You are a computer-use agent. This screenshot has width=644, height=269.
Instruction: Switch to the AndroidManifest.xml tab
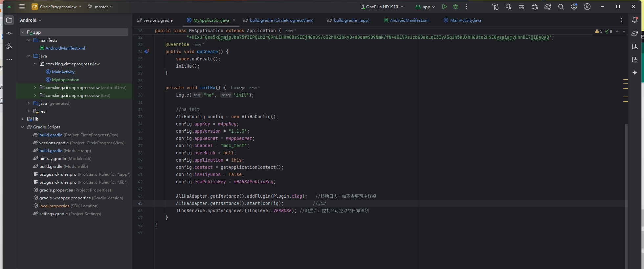click(407, 20)
